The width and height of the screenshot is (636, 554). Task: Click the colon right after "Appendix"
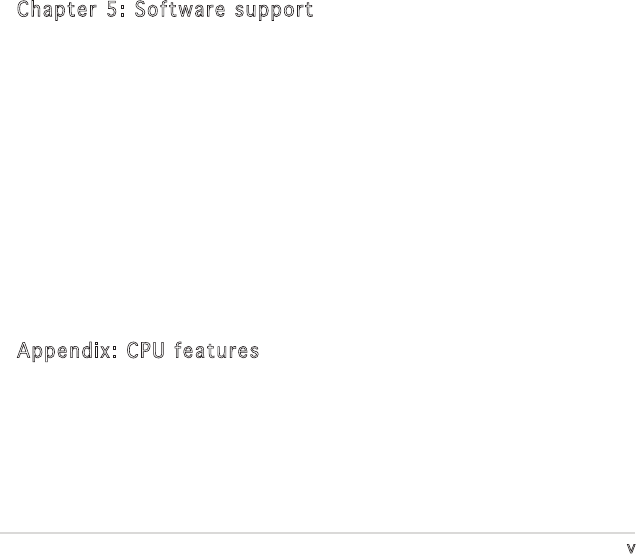pyautogui.click(x=114, y=353)
